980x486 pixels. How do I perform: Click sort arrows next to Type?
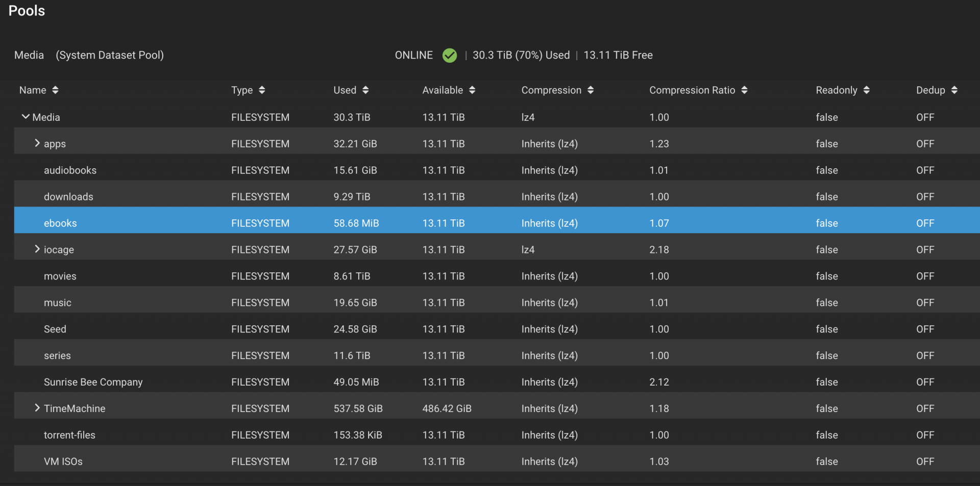click(262, 90)
